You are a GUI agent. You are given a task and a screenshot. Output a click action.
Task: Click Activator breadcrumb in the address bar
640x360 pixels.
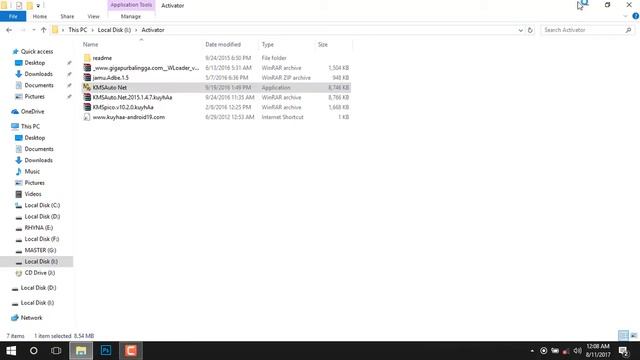153,30
